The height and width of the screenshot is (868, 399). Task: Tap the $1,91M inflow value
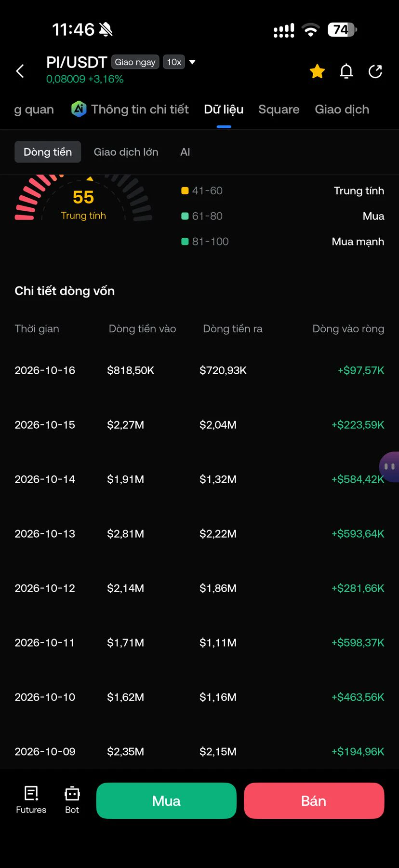[x=126, y=479]
